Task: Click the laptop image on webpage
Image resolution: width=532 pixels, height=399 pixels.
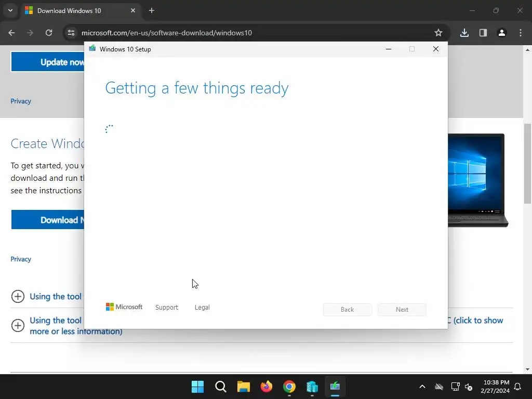Action: coord(478,180)
